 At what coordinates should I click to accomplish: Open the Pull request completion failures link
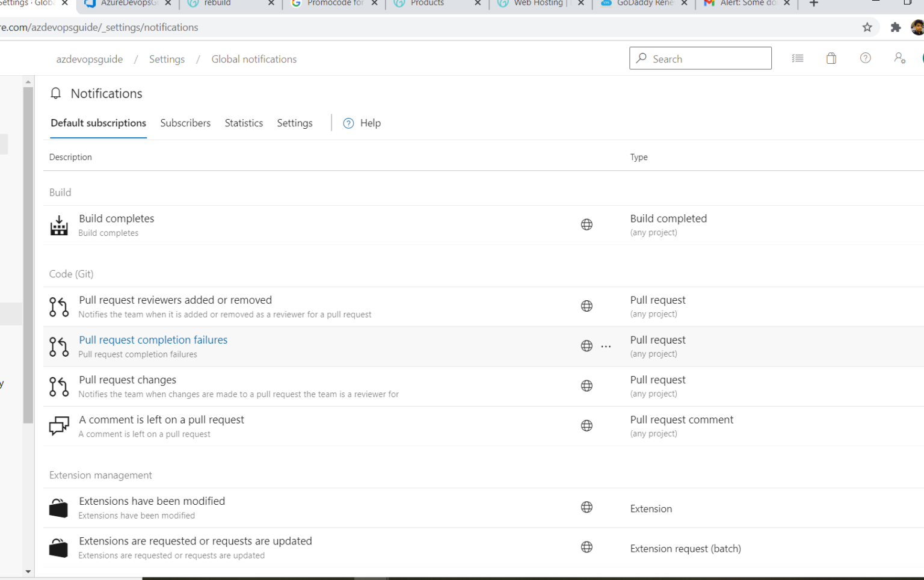click(153, 340)
